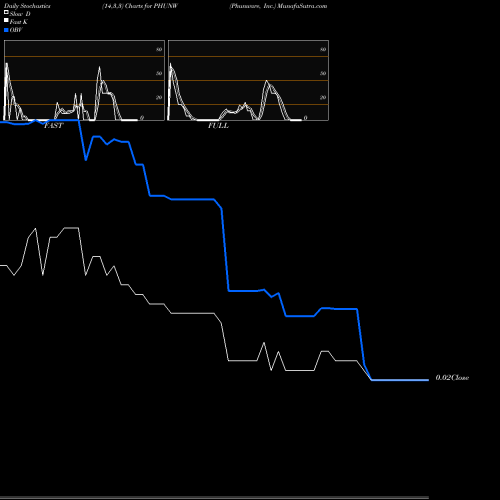Click the '(Phunware, Inc.) MunafaSutra.com' text
This screenshot has width=500, height=500.
point(278,6)
